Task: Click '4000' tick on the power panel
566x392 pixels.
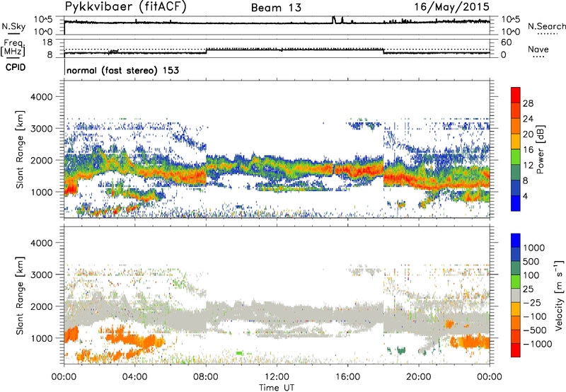Action: (x=41, y=97)
